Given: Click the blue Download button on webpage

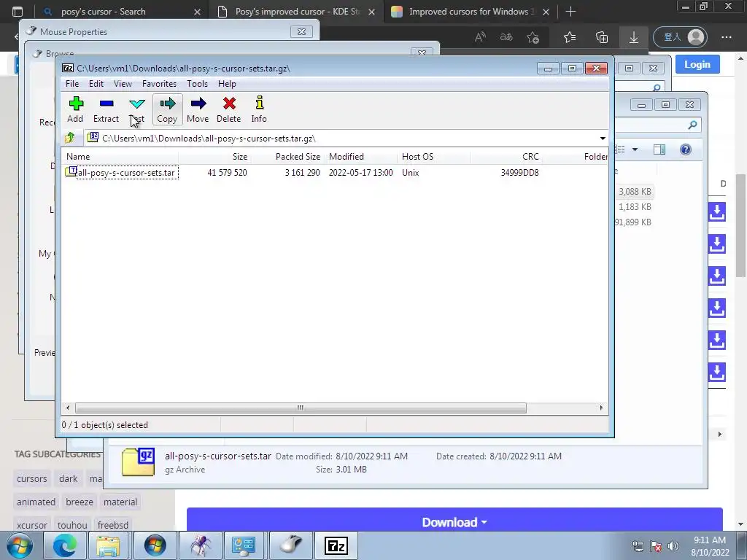Looking at the screenshot, I should point(454,522).
